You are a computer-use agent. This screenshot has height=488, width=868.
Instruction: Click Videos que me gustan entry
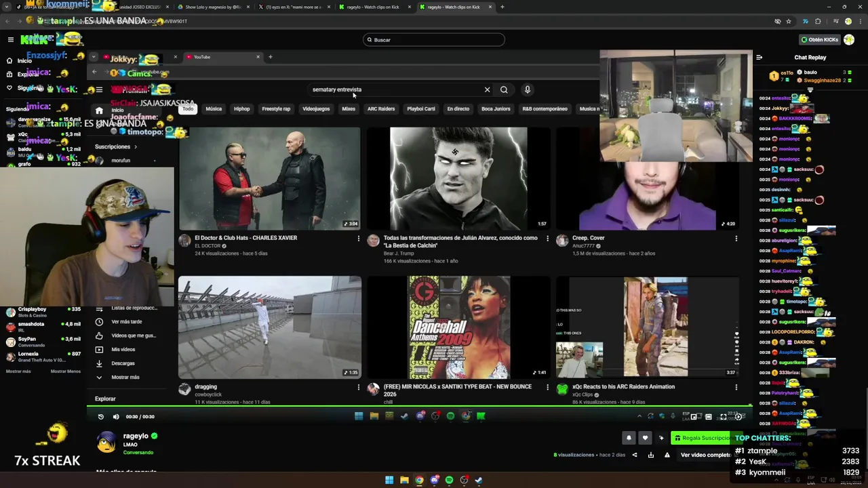pos(133,335)
